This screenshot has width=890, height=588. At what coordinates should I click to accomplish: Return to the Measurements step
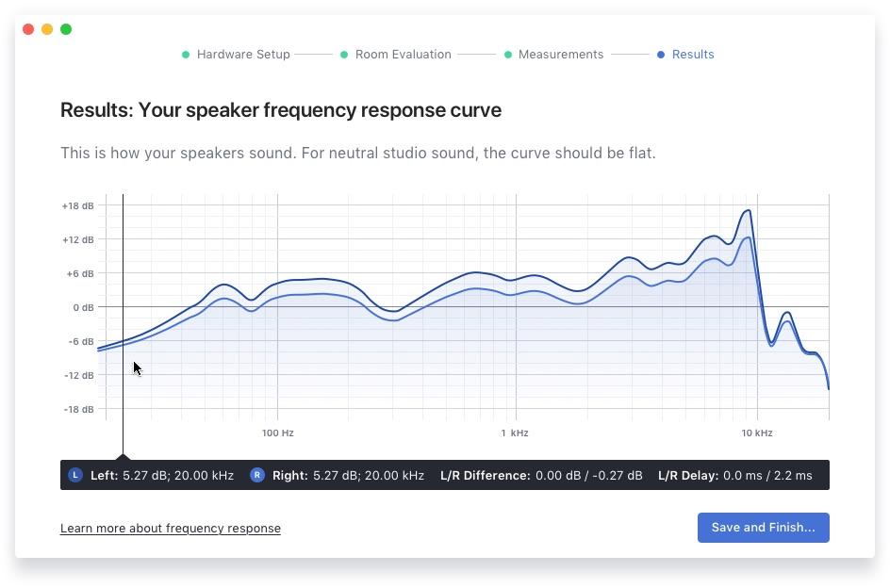click(560, 55)
